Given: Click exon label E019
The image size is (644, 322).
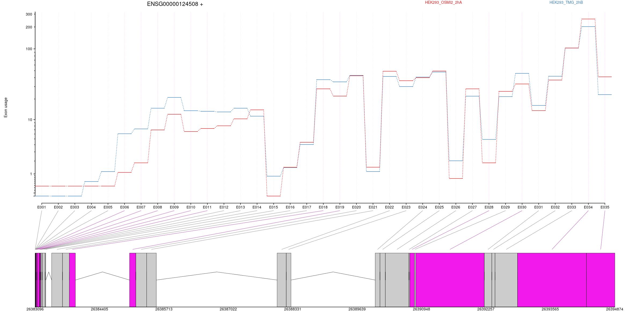Looking at the screenshot, I should point(340,207).
